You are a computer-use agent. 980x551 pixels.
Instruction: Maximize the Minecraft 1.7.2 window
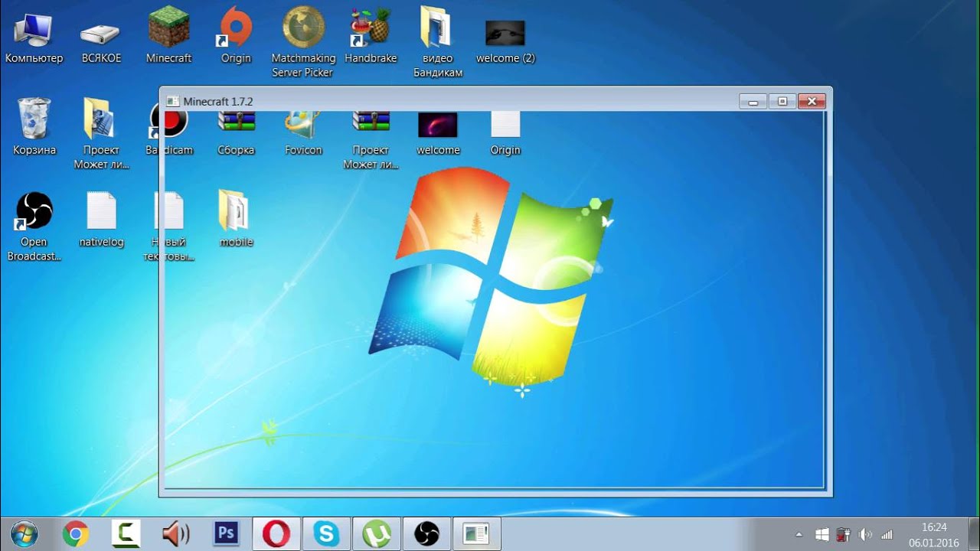pyautogui.click(x=782, y=101)
